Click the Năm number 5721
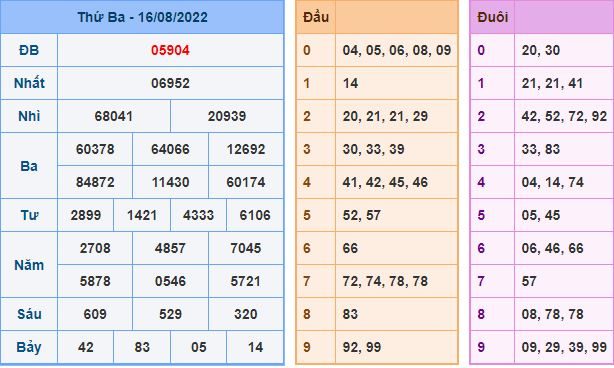The image size is (614, 368). [x=246, y=281]
